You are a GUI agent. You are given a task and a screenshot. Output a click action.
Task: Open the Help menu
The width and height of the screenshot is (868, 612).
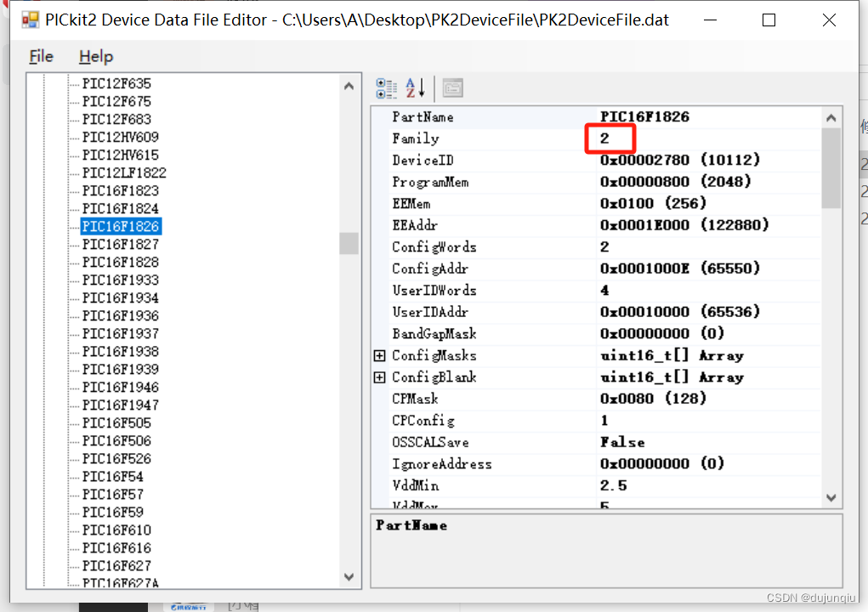point(96,56)
